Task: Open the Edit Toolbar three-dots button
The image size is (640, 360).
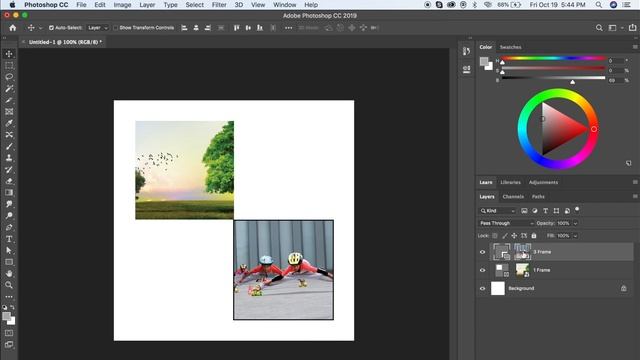Action: click(x=9, y=297)
